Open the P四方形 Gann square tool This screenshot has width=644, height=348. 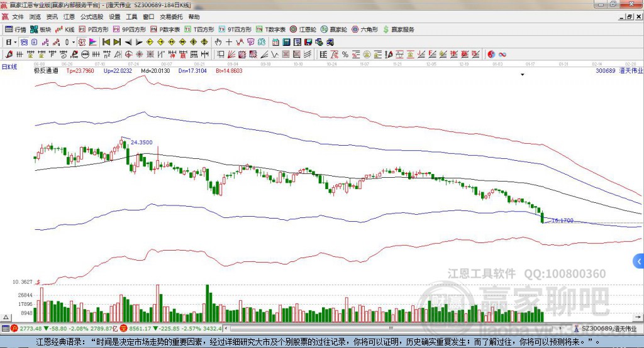tap(94, 29)
